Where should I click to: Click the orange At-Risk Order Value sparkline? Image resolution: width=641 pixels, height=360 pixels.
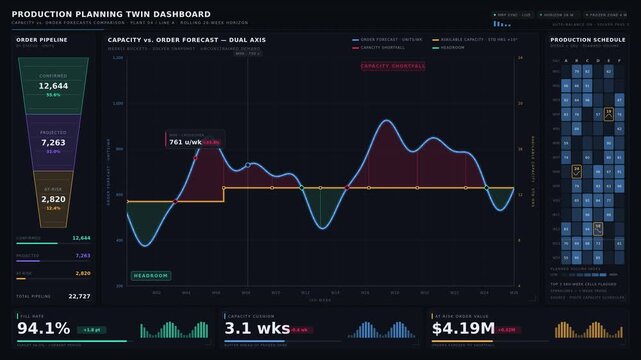[x=589, y=330]
